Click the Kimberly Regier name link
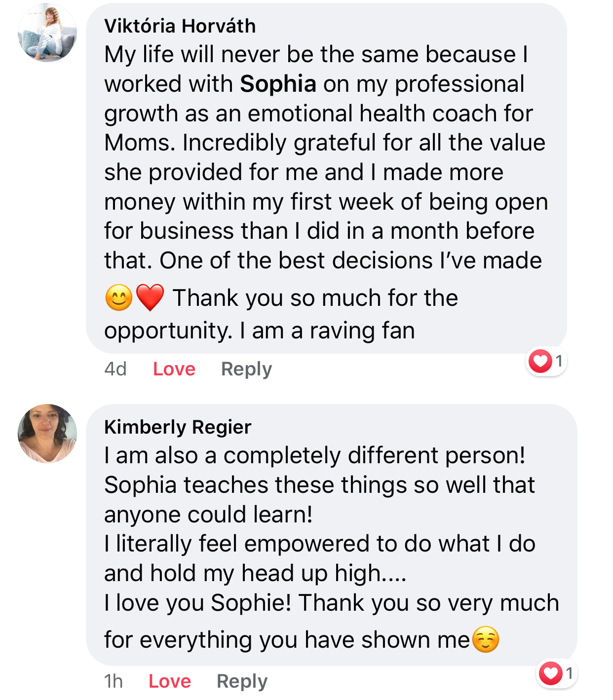 pos(178,427)
